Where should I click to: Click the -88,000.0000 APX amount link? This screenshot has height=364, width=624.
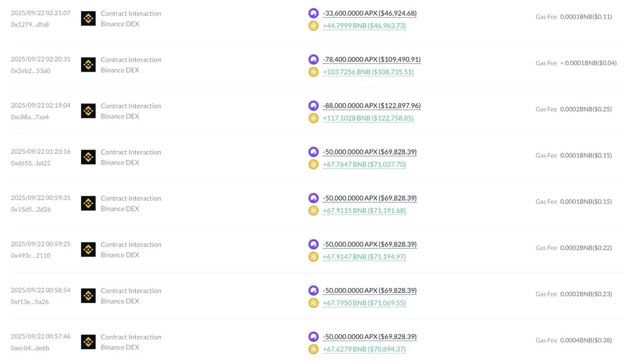pyautogui.click(x=372, y=106)
